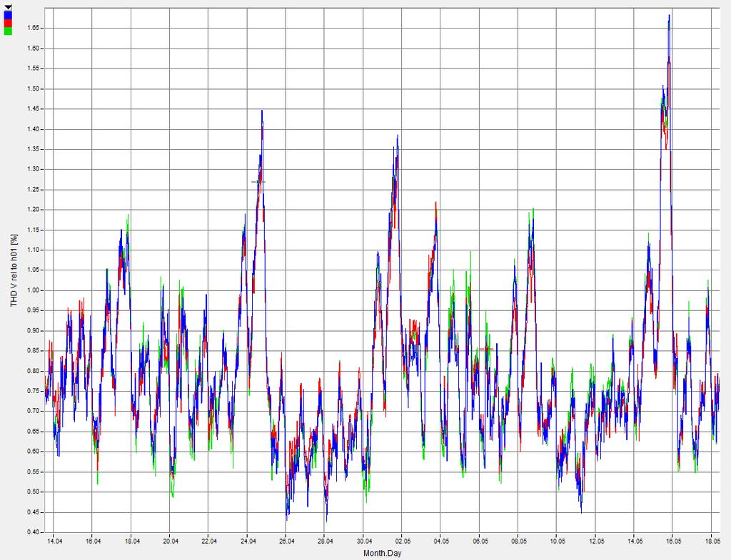Image resolution: width=731 pixels, height=560 pixels.
Task: Click the '1.65' y-axis tick label
Action: [x=34, y=28]
